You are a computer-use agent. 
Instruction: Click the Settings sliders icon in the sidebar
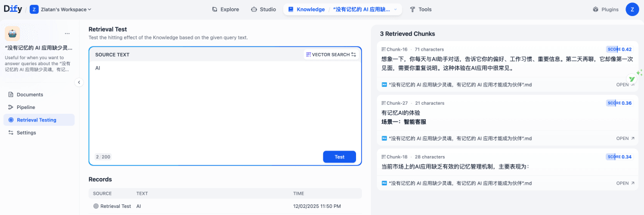click(11, 133)
